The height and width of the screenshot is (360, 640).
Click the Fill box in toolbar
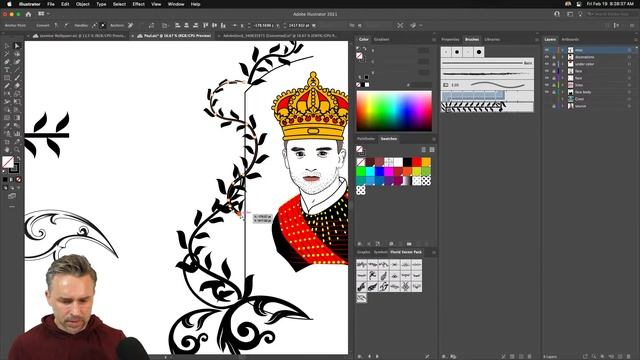click(8, 162)
